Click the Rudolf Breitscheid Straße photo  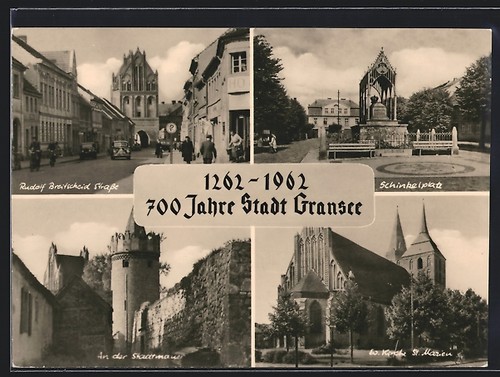pyautogui.click(x=131, y=111)
